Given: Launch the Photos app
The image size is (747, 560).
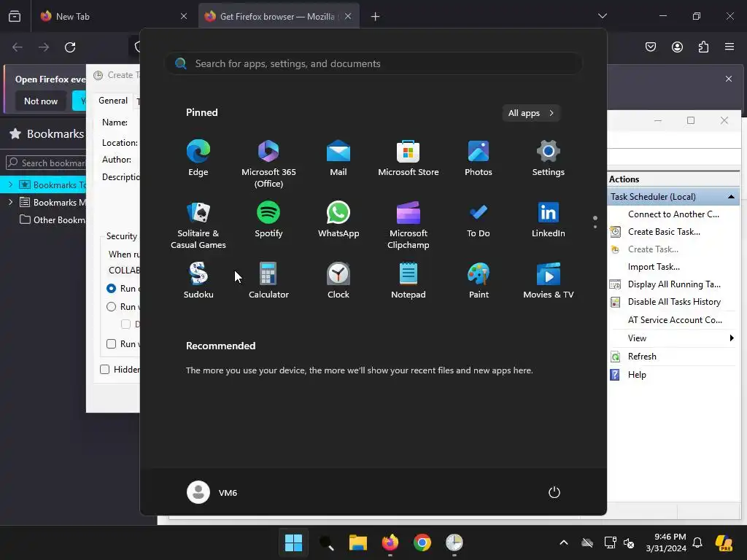Looking at the screenshot, I should point(479,158).
